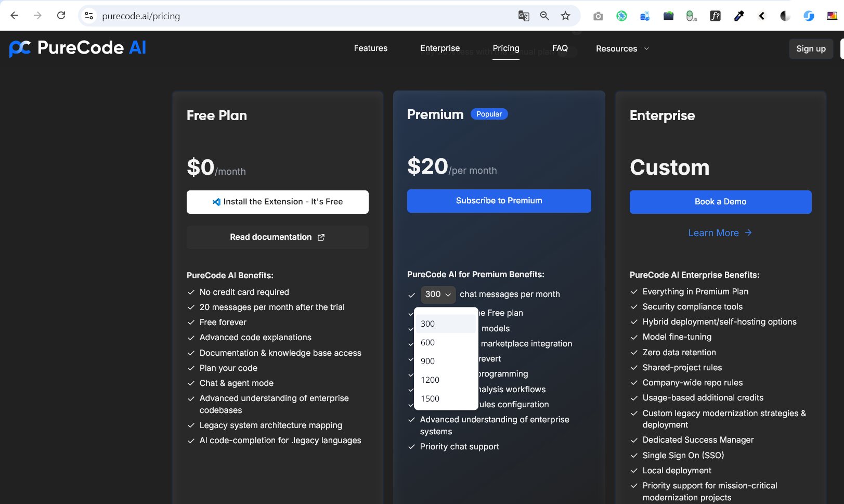Click the Book a Demo button
The height and width of the screenshot is (504, 844).
[720, 202]
